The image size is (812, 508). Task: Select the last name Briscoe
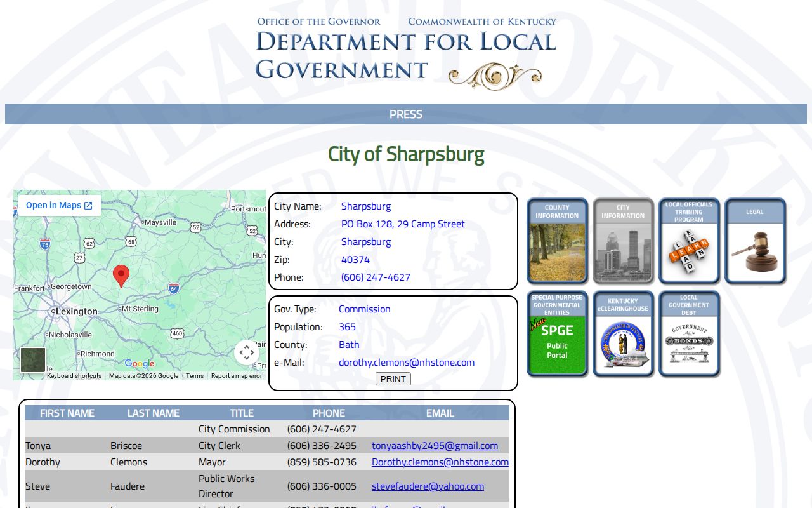(126, 446)
